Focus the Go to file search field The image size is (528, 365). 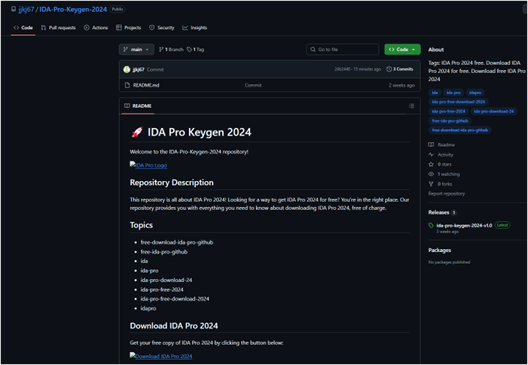click(x=342, y=49)
